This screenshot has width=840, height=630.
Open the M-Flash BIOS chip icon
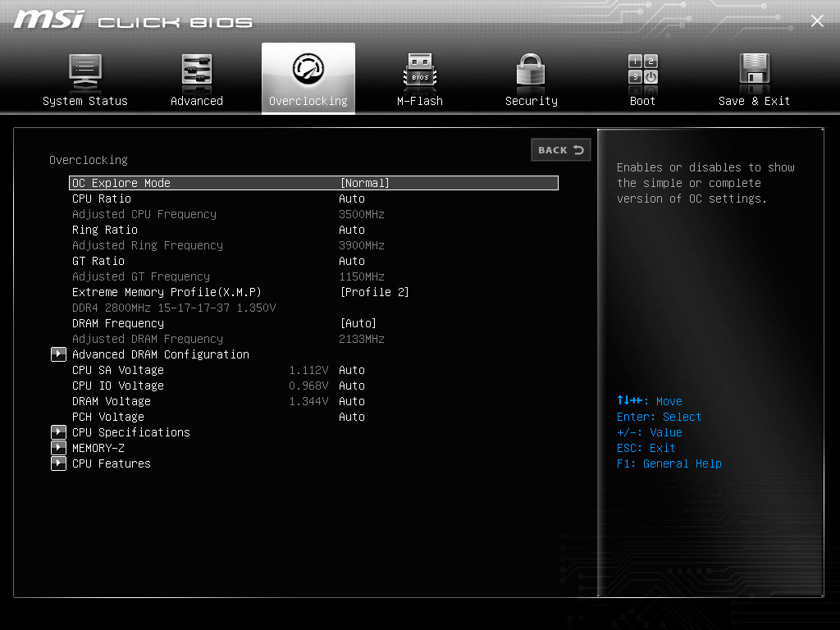pos(420,71)
